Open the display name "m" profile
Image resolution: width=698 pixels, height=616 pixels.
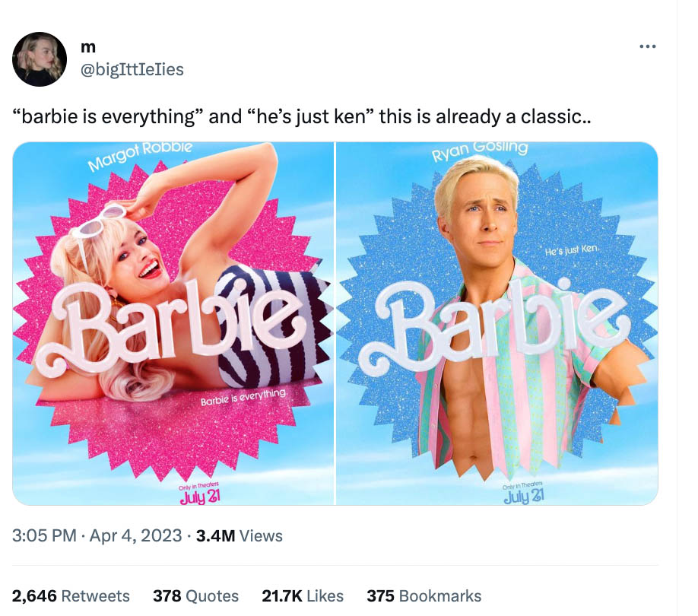coord(88,46)
